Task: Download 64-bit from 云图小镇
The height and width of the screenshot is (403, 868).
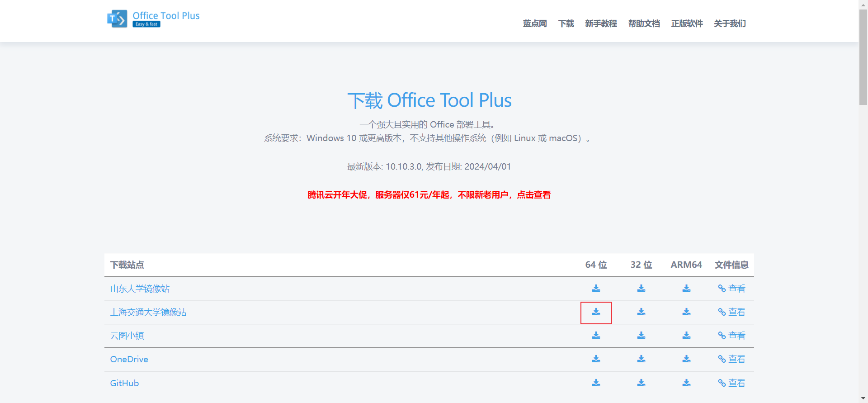Action: [x=596, y=336]
